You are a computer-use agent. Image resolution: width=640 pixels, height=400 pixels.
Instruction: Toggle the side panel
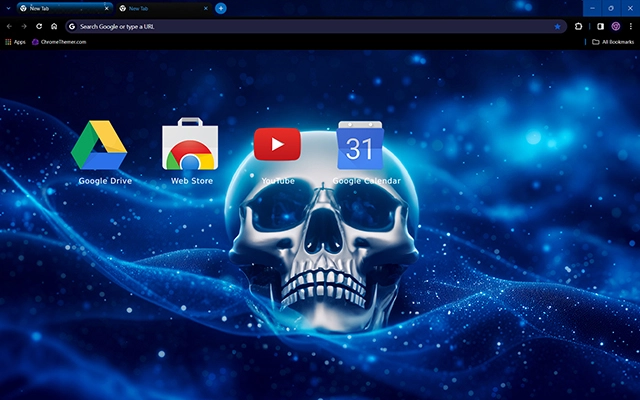pyautogui.click(x=600, y=27)
